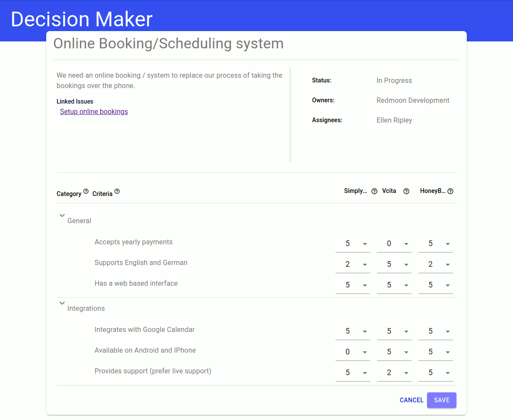Click the Redmoon Development owner value

(x=413, y=101)
